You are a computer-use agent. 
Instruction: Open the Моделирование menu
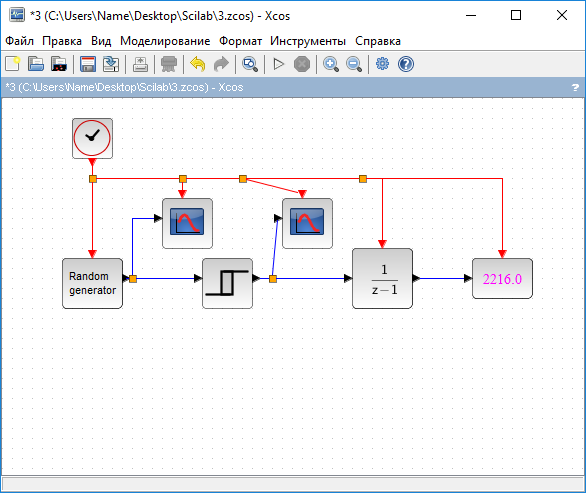click(165, 41)
